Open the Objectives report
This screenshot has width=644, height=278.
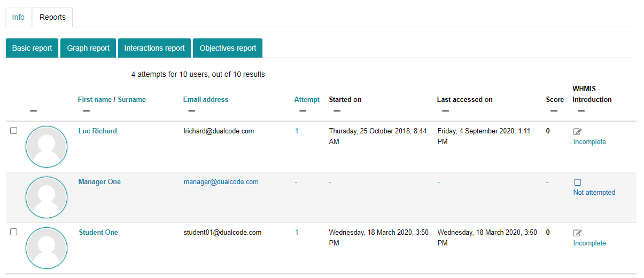coord(228,48)
